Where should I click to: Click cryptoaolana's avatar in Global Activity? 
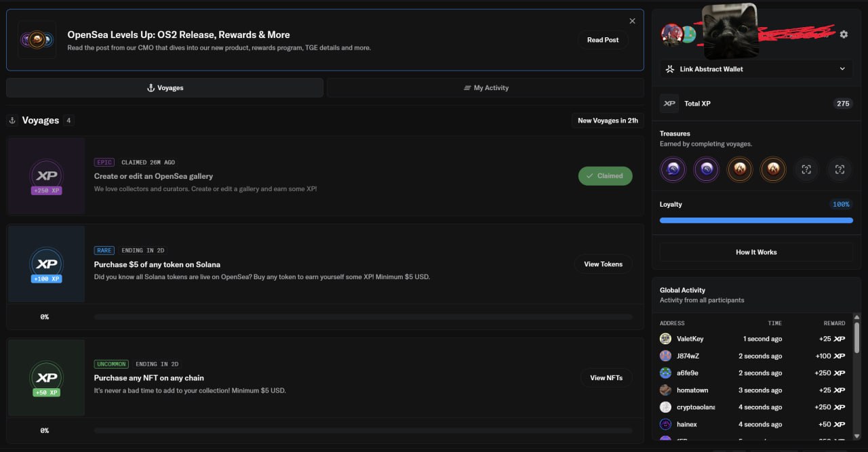(x=665, y=407)
